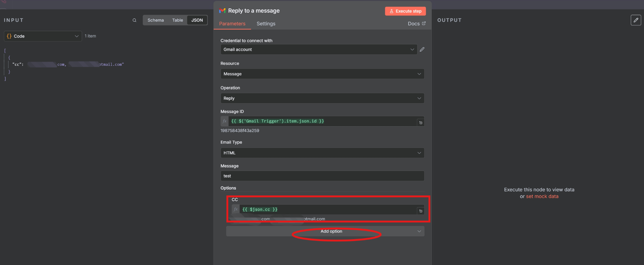
Task: Open the CC field expression editor icon
Action: [x=420, y=211]
